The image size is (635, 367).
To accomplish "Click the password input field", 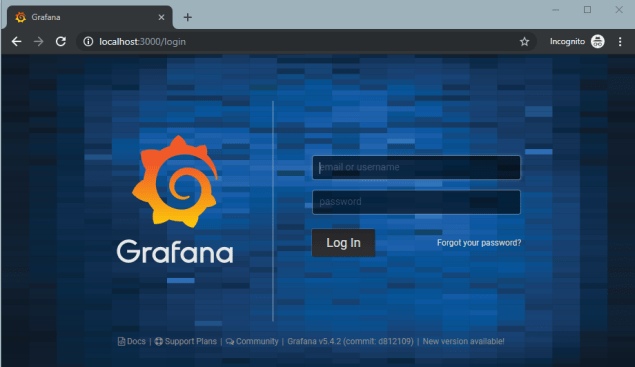I will (416, 202).
